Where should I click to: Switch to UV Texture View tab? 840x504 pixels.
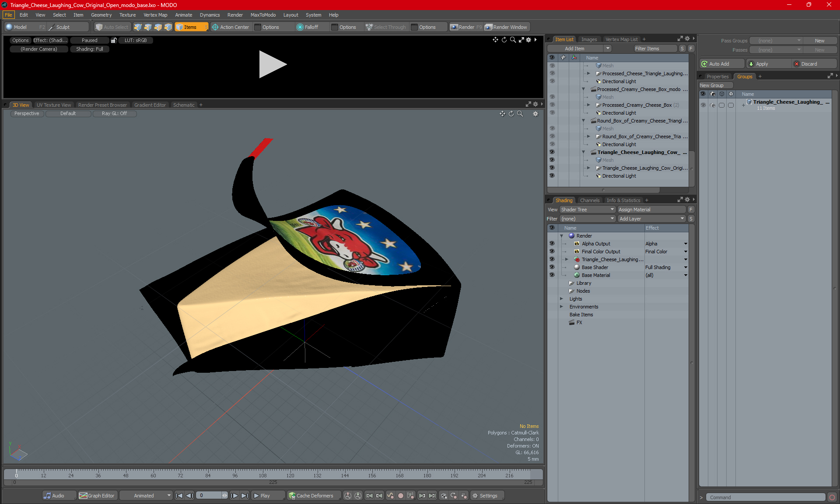coord(54,105)
